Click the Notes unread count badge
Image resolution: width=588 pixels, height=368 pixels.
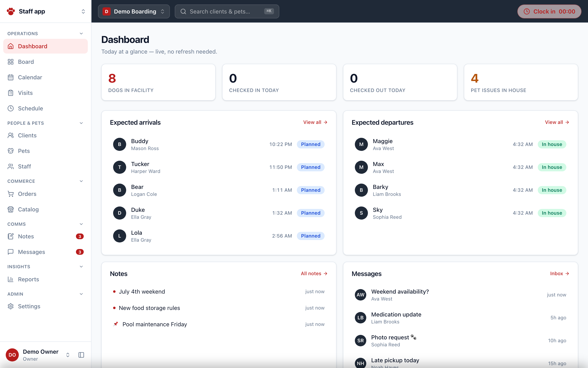pos(80,237)
